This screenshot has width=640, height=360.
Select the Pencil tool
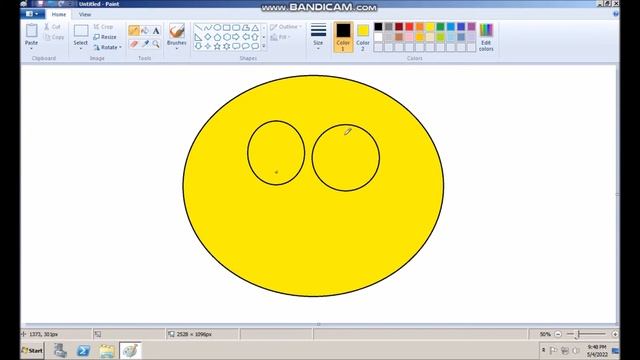[134, 30]
